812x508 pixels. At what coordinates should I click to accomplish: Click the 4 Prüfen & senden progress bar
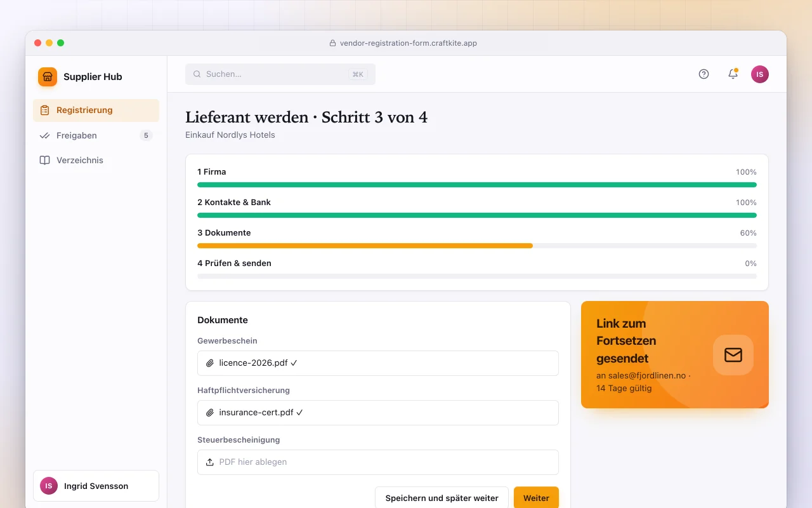coord(477,276)
